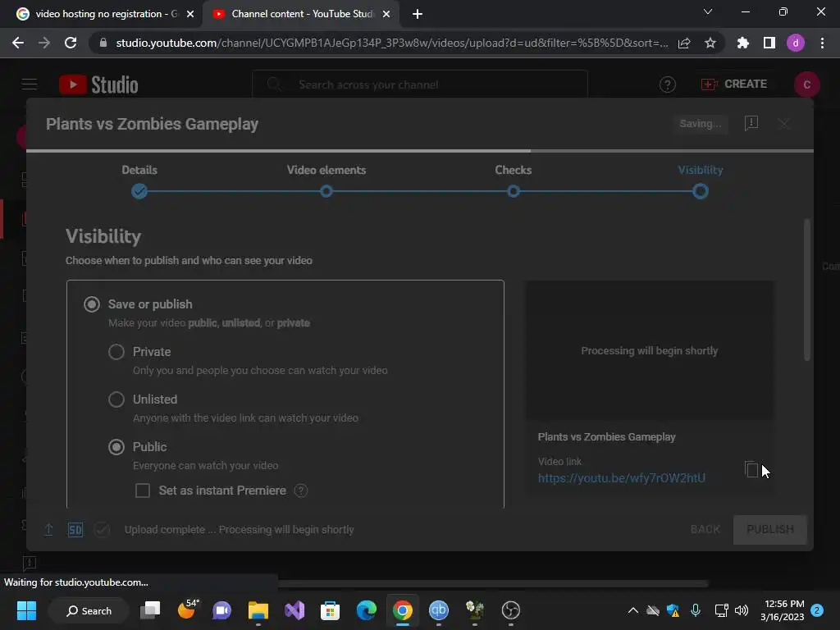The height and width of the screenshot is (630, 840).
Task: Click the CREATE button
Action: click(x=734, y=84)
